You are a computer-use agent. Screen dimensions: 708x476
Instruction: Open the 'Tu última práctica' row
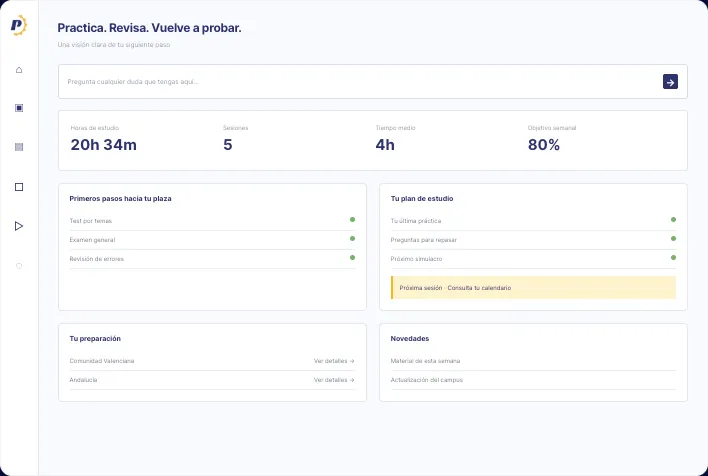point(533,221)
